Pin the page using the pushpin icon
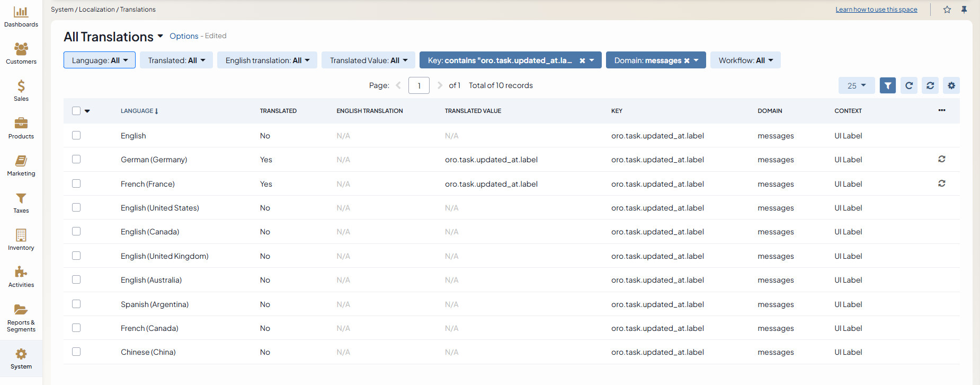The width and height of the screenshot is (980, 385). click(964, 10)
